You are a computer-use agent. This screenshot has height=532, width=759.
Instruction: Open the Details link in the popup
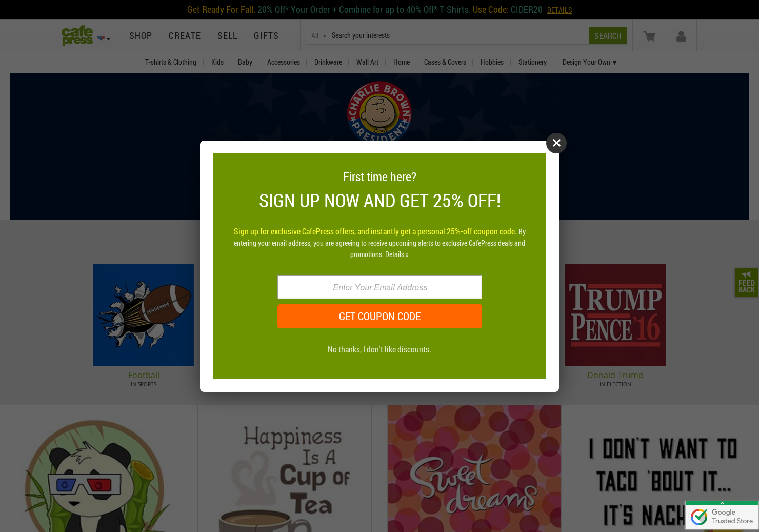point(397,254)
